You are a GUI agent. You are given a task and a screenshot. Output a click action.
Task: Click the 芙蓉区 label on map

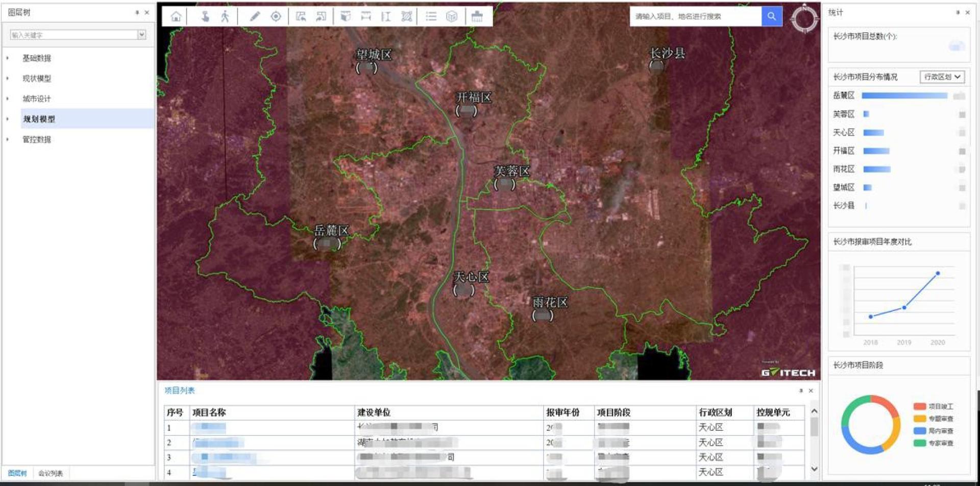511,171
